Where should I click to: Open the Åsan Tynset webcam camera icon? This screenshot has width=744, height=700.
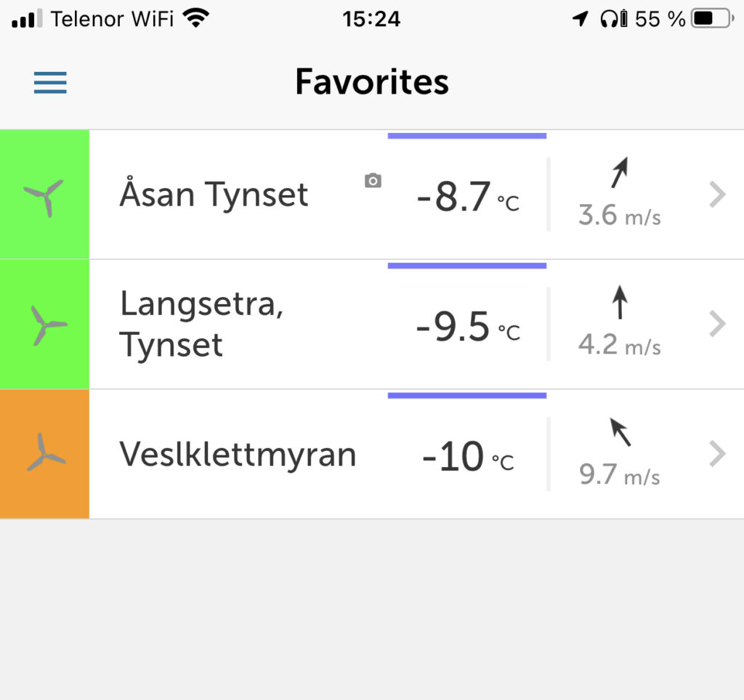click(373, 180)
